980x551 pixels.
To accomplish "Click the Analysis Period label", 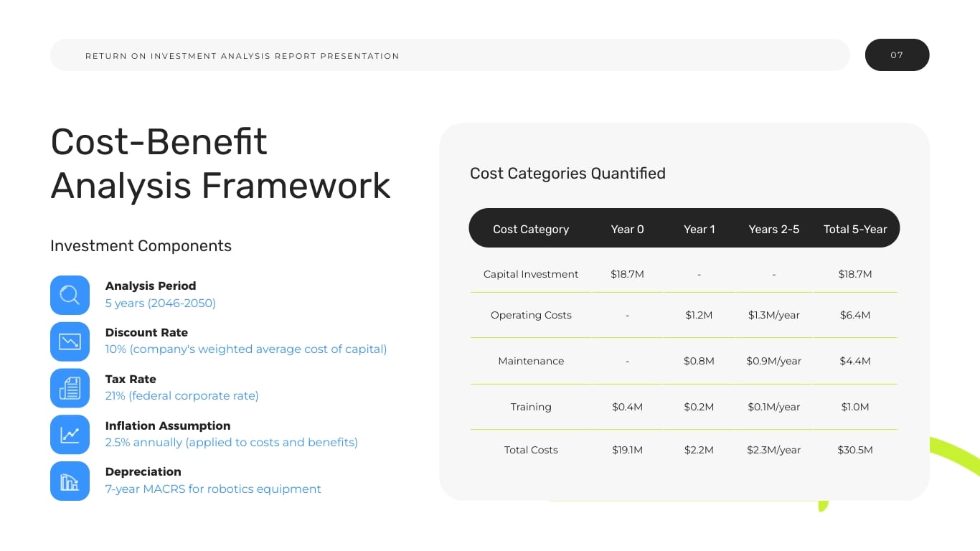I will pyautogui.click(x=151, y=286).
